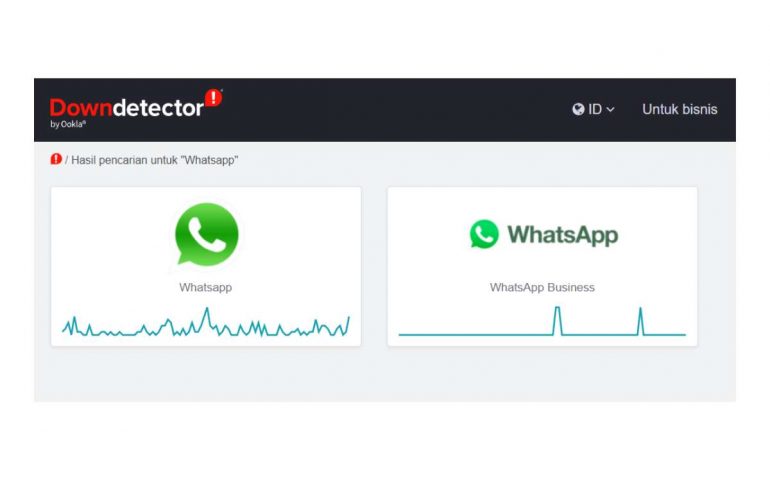Click the globe icon beside ID
The width and height of the screenshot is (770, 480).
point(578,109)
